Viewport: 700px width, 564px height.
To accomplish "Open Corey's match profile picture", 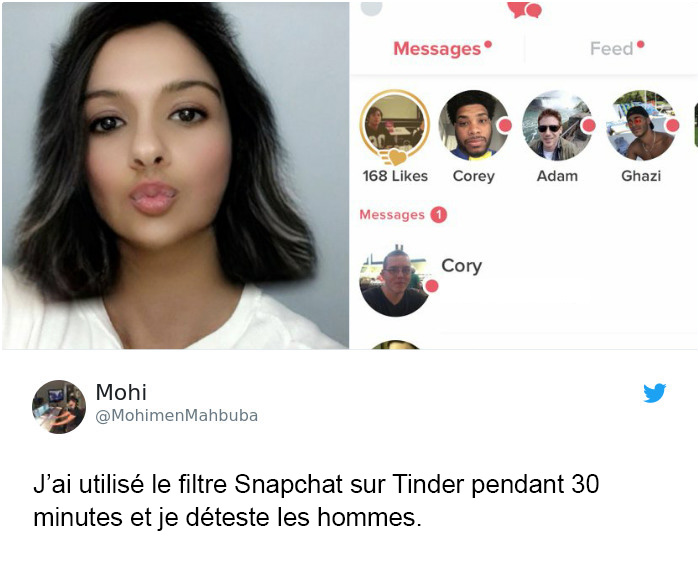I will 473,125.
